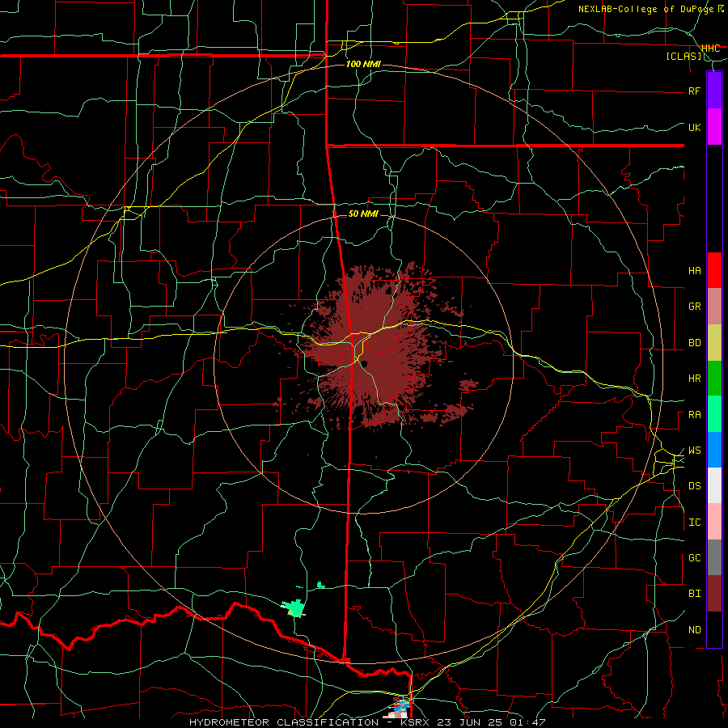Click the BI legend label

pyautogui.click(x=694, y=594)
